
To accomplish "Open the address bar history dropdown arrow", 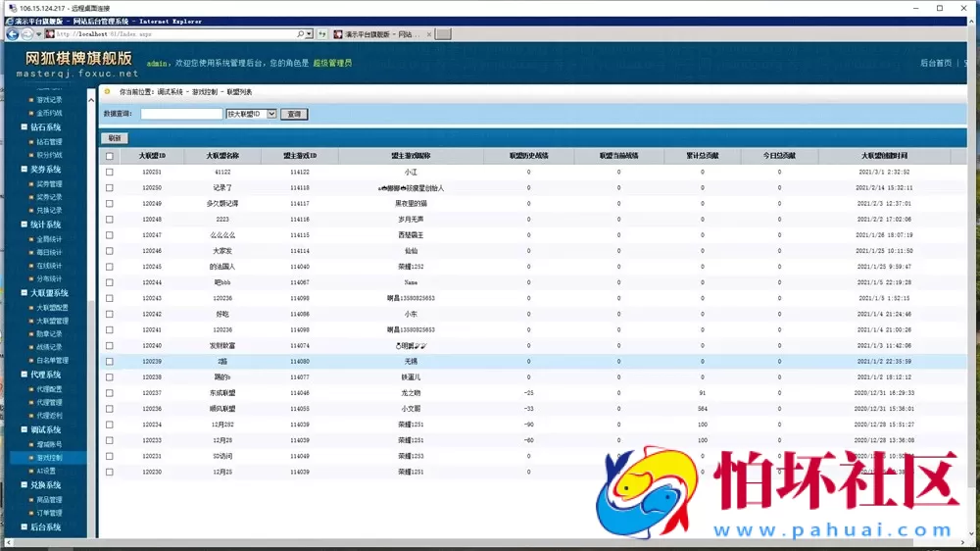I will (x=309, y=34).
